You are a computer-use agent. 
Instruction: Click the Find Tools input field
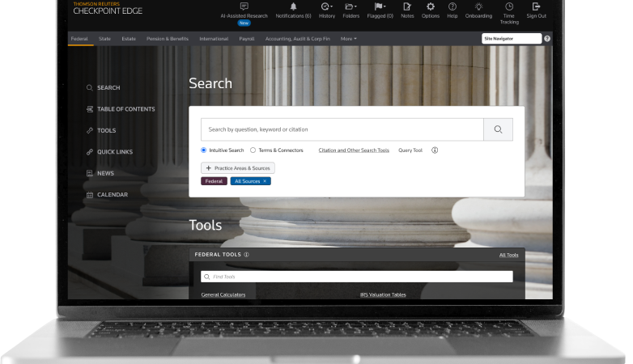coord(357,277)
